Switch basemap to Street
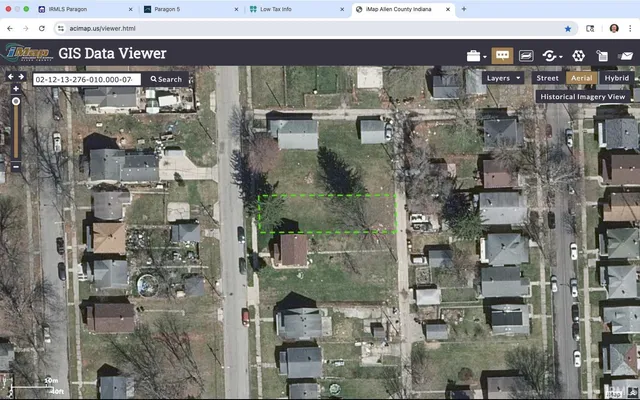The height and width of the screenshot is (400, 640). 547,77
